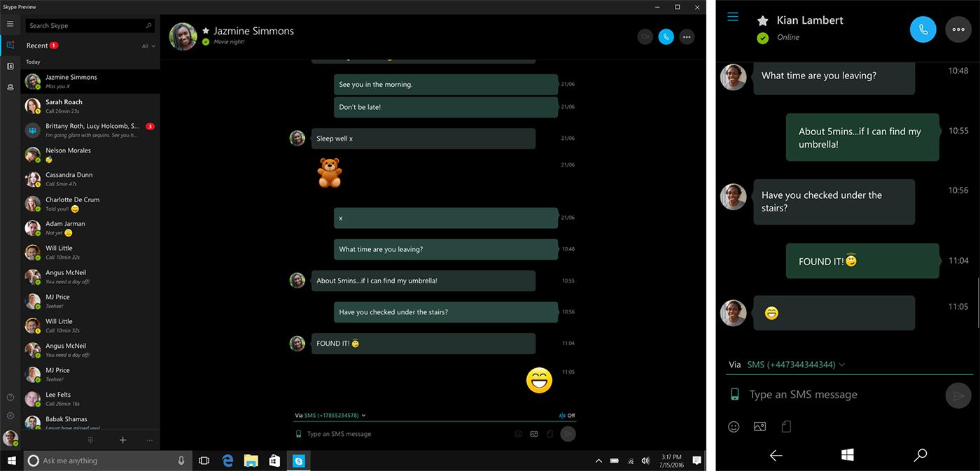
Task: Expand the SMS (+447344344344) selector on phone
Action: point(795,365)
